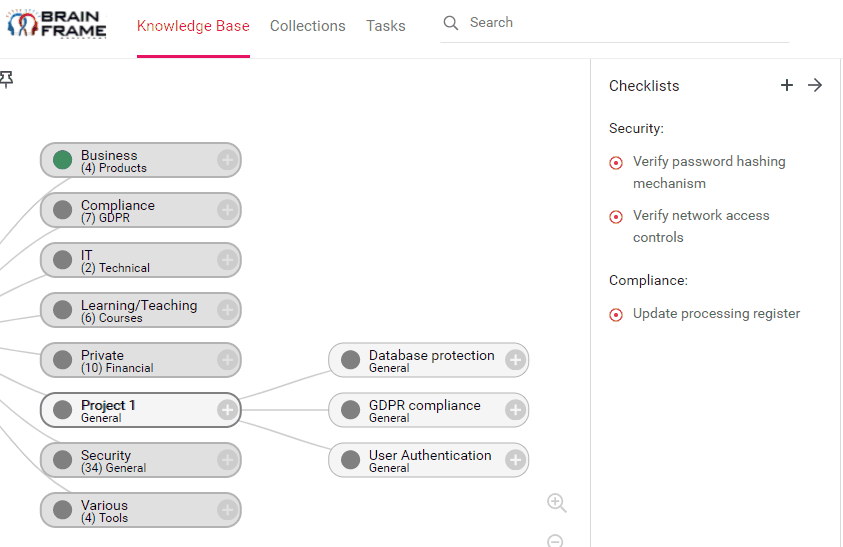Open the Tasks tab
This screenshot has height=547, width=843.
[x=385, y=26]
